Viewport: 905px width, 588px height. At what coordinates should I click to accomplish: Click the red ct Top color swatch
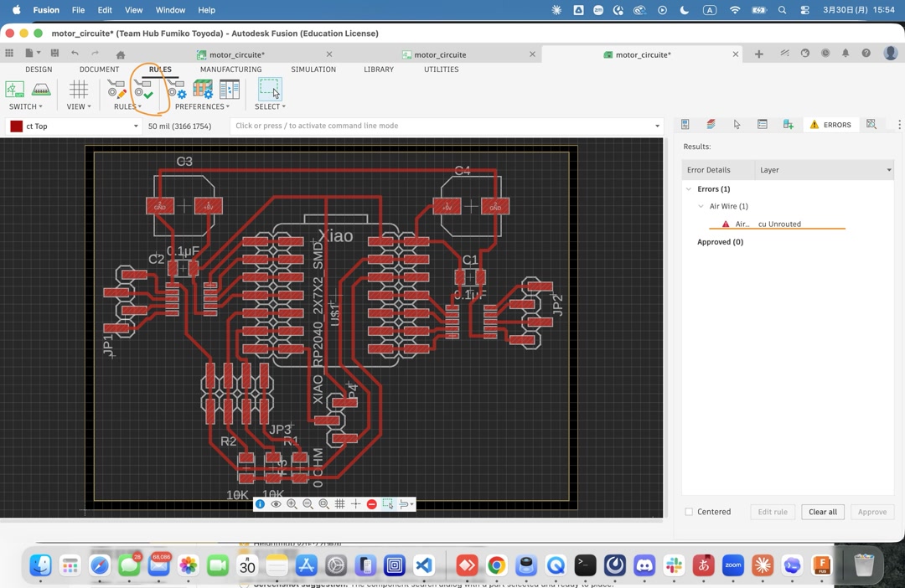click(16, 126)
